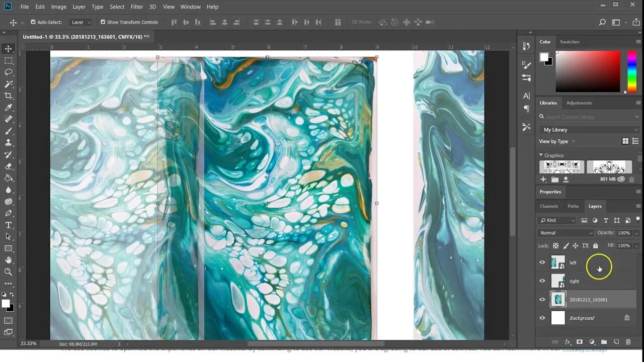The image size is (644, 362).
Task: Select the Healing Brush tool
Action: click(9, 119)
